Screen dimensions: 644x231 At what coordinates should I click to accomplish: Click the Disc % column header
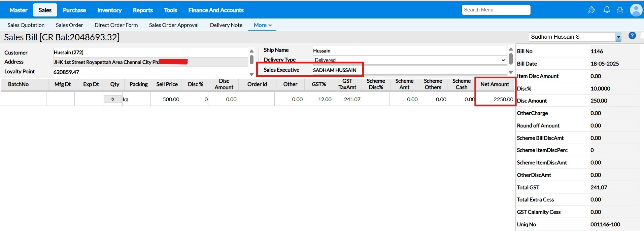click(x=196, y=84)
